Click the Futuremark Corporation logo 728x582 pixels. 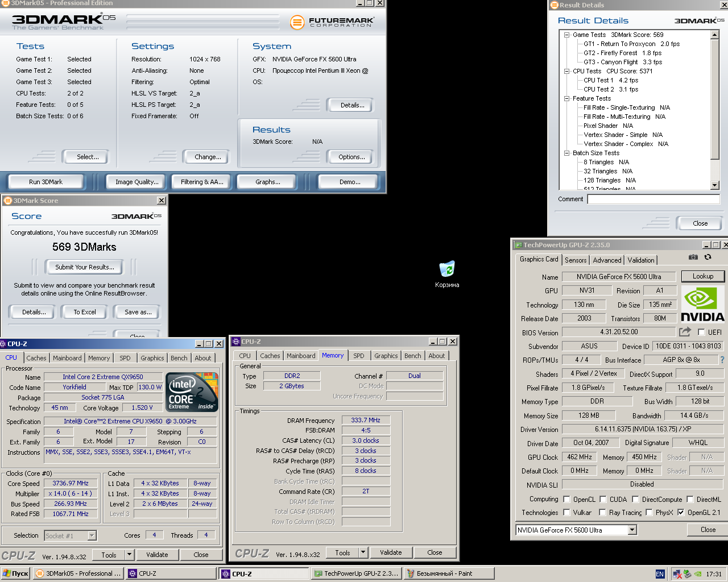coord(332,22)
